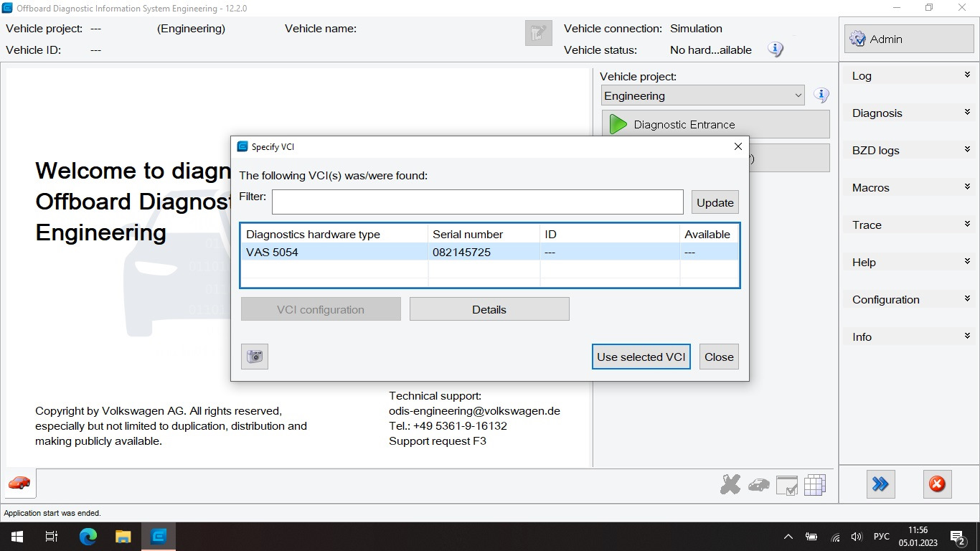The image size is (980, 551).
Task: Click the red circle exit button
Action: point(937,484)
